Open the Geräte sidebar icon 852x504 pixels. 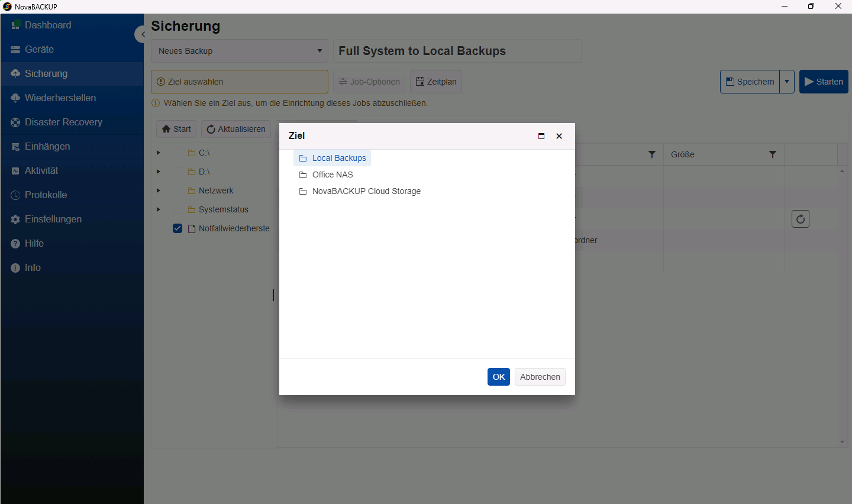point(15,50)
